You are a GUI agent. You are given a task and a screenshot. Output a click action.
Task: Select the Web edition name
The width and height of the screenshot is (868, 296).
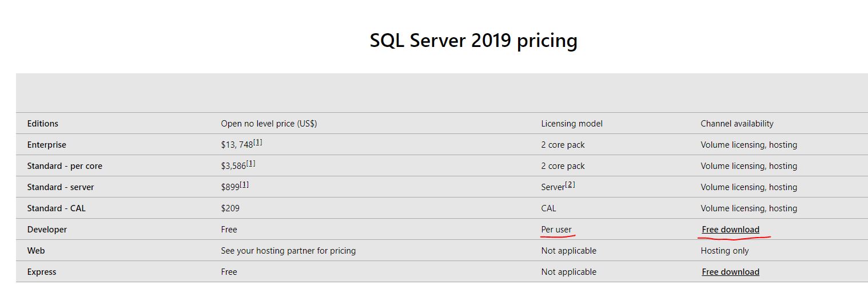pyautogui.click(x=35, y=251)
